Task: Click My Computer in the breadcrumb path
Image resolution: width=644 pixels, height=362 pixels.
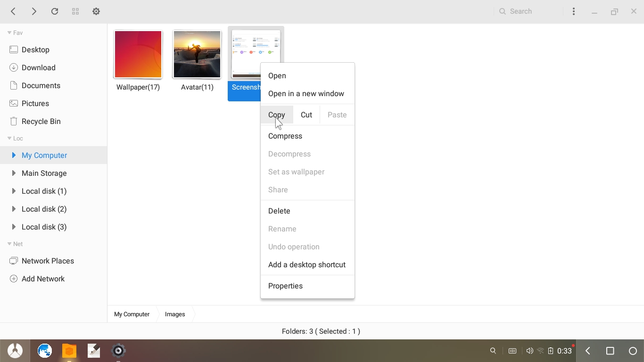Action: [132, 314]
